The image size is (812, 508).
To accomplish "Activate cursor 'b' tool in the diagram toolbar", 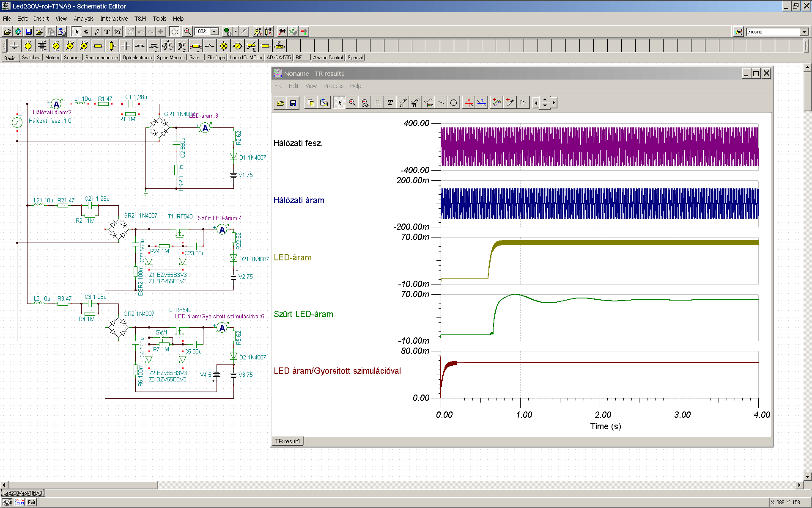I will tap(482, 102).
